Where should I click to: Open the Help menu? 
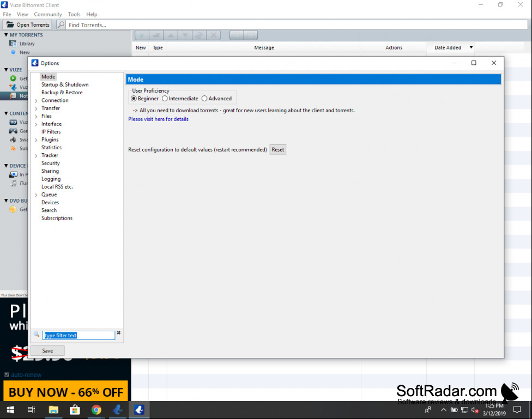click(92, 14)
